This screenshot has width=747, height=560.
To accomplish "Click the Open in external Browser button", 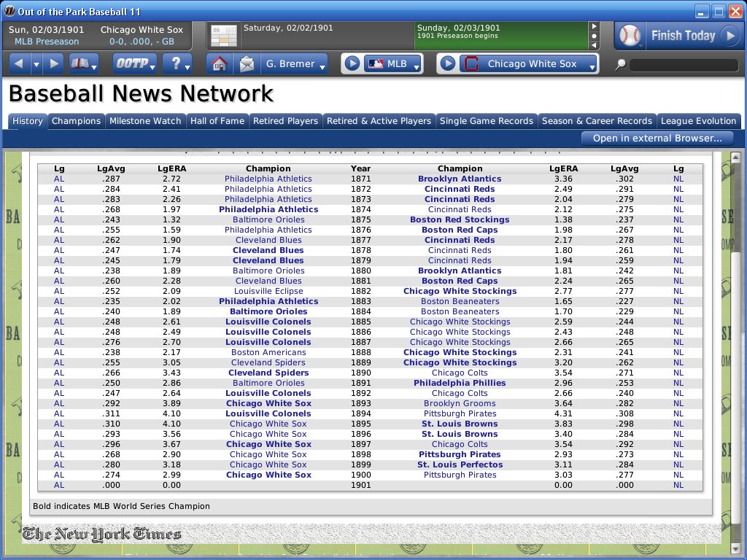I will tap(656, 138).
